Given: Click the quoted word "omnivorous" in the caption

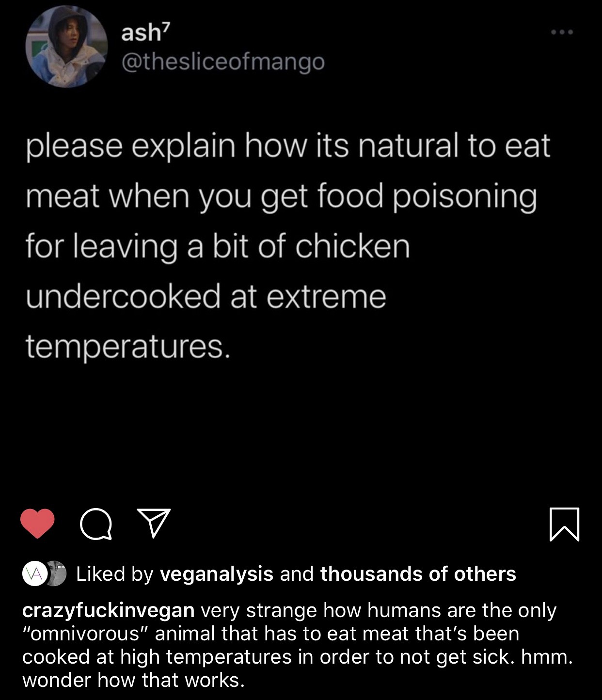Looking at the screenshot, I should (x=86, y=634).
